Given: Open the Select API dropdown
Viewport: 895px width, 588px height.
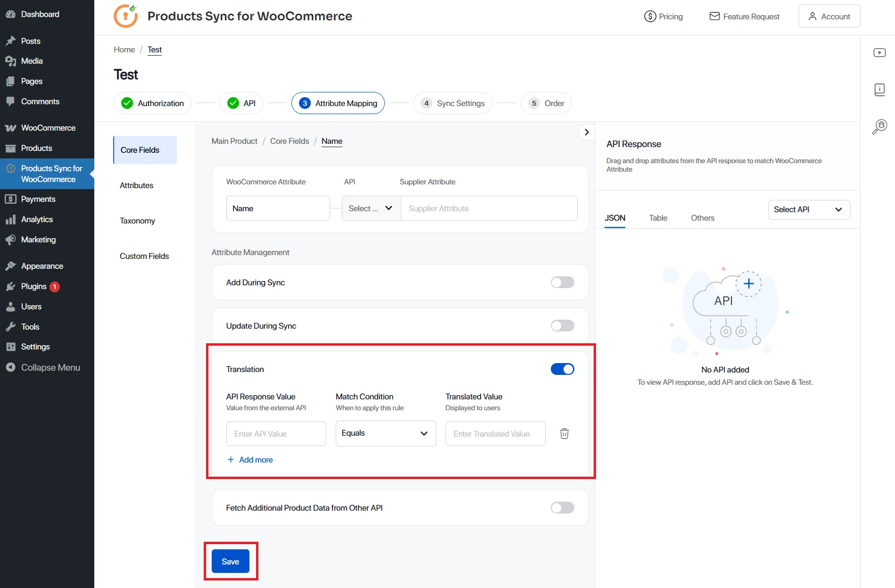Looking at the screenshot, I should coord(808,209).
